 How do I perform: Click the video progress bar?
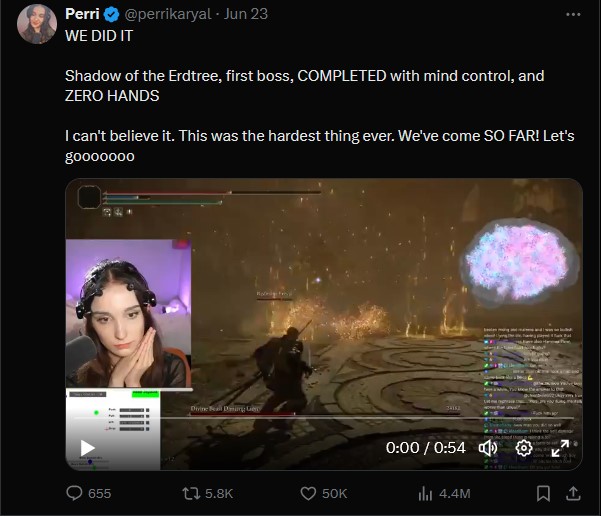point(324,418)
